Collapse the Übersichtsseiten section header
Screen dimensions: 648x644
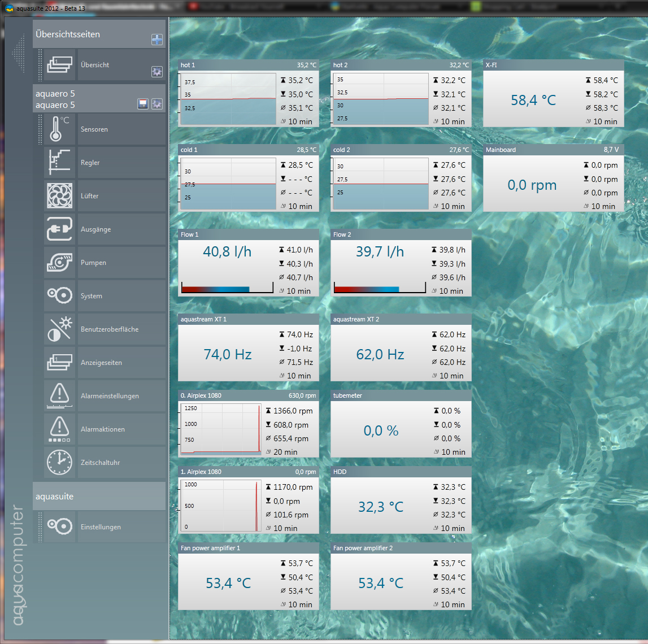point(90,34)
